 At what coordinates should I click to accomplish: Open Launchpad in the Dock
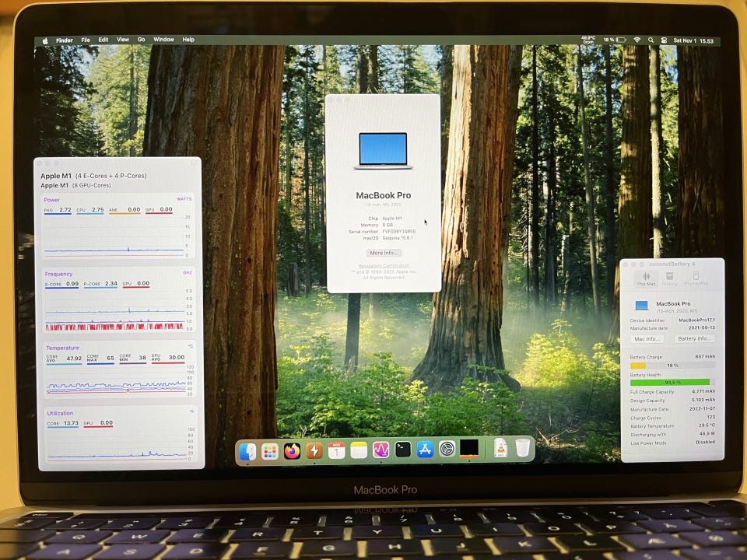click(270, 451)
